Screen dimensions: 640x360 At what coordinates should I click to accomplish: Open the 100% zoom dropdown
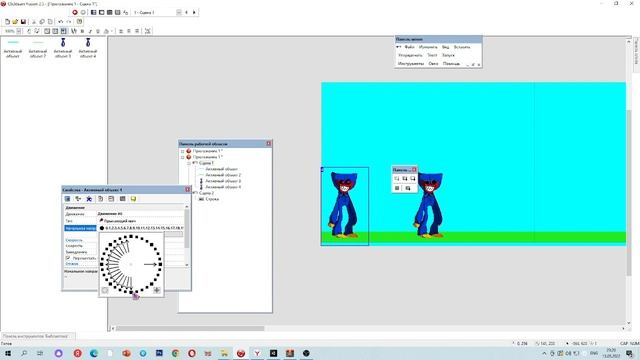[19, 31]
